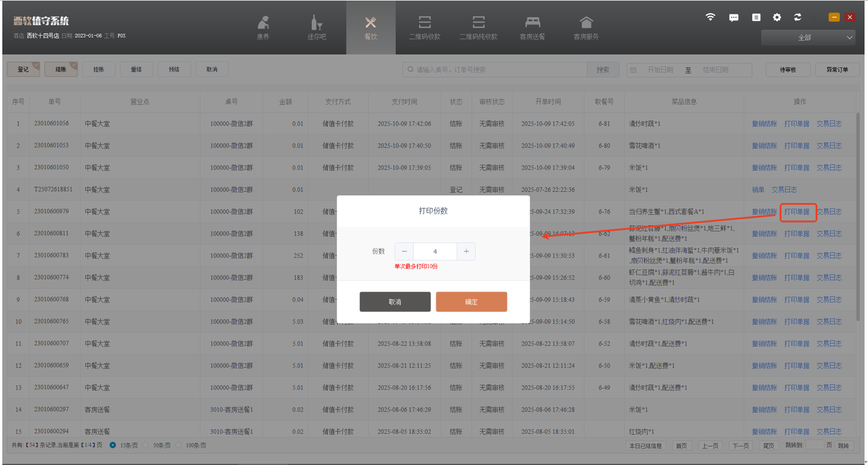Switch to the 二维码纯收款 tab

pyautogui.click(x=478, y=27)
